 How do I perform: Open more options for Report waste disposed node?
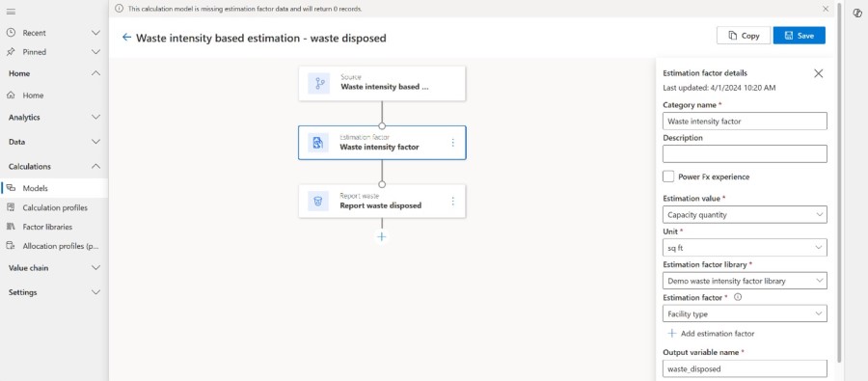(x=453, y=202)
